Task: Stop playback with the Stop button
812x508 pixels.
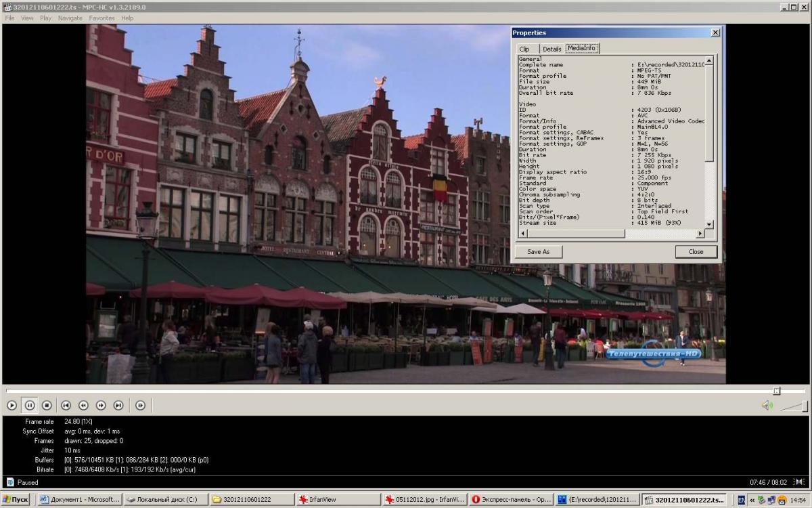Action: click(x=47, y=405)
